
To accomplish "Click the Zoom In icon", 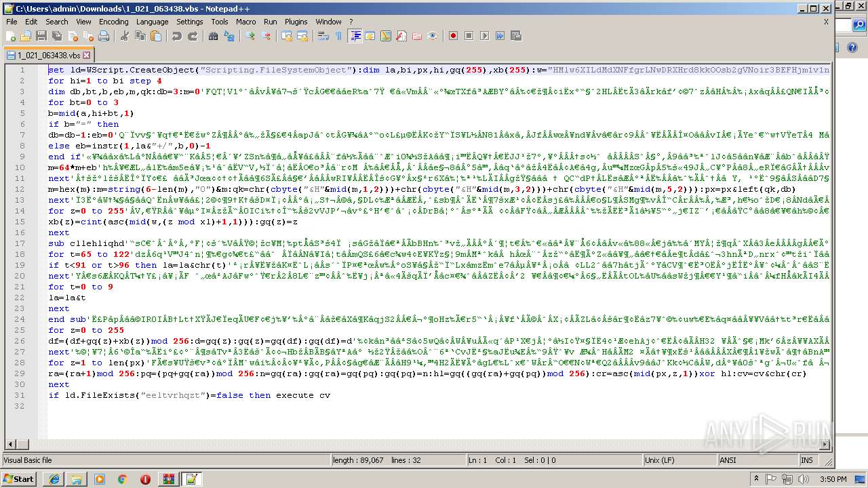I will pyautogui.click(x=251, y=36).
